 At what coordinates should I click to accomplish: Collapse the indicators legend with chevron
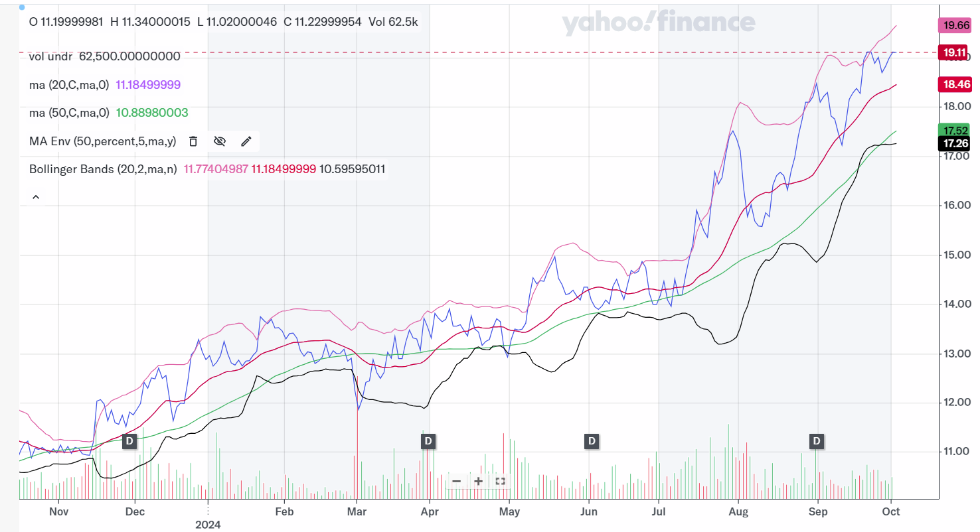(36, 197)
